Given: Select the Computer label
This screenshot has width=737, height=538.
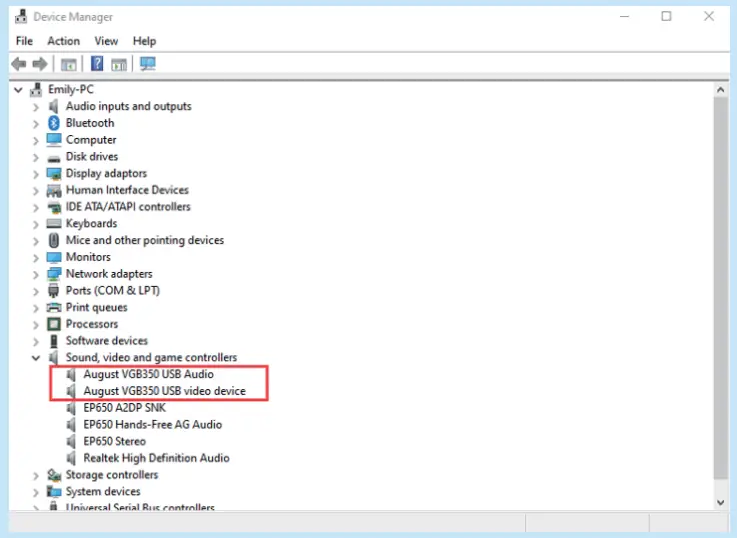Looking at the screenshot, I should [91, 140].
